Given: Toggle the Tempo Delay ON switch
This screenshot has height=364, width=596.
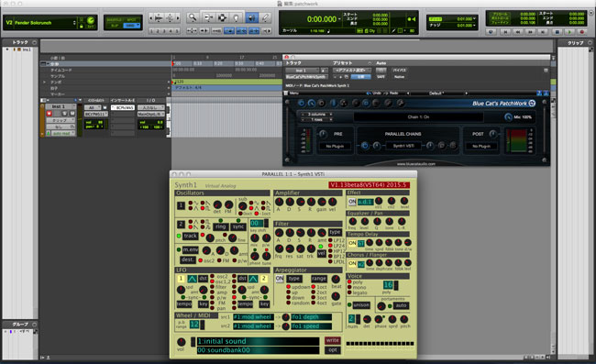Looking at the screenshot, I should point(352,243).
